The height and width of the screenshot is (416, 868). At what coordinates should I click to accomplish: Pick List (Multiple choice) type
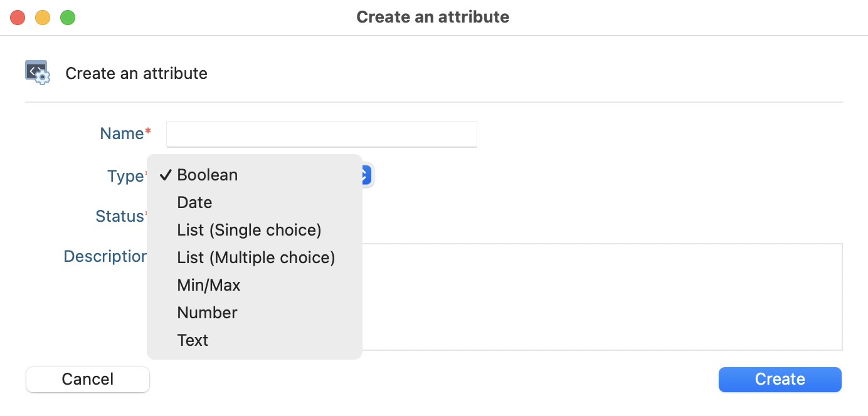coord(256,257)
